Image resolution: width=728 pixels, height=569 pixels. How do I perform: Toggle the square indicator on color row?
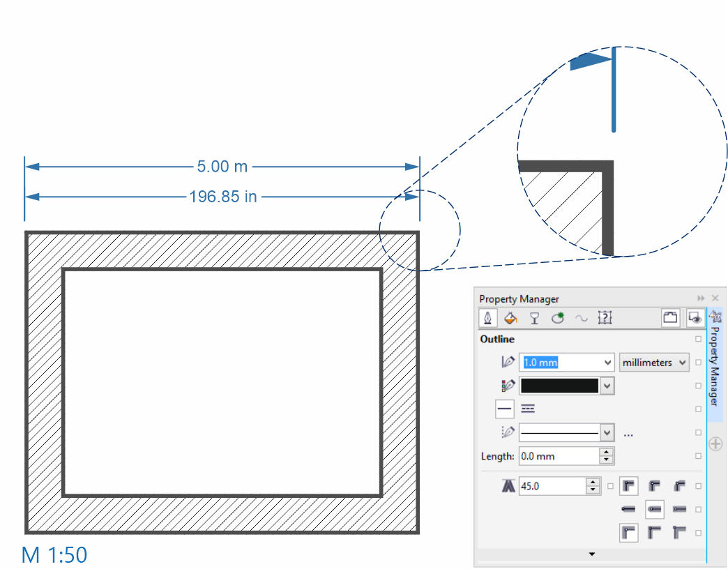point(698,386)
